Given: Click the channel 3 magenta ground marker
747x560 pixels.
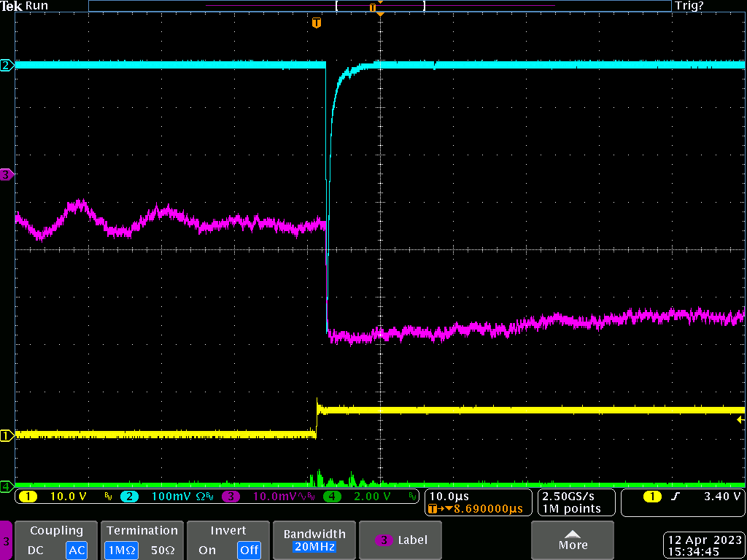Looking at the screenshot, I should click(6, 175).
